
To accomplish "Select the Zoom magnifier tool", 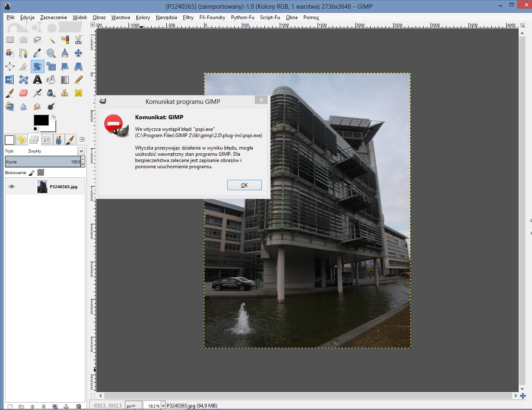I will click(x=51, y=53).
